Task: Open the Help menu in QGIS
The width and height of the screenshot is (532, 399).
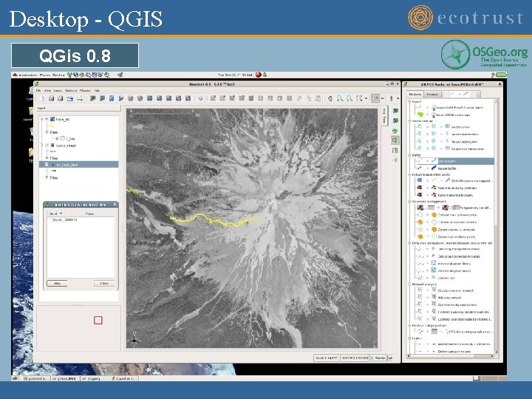Action: 97,91
